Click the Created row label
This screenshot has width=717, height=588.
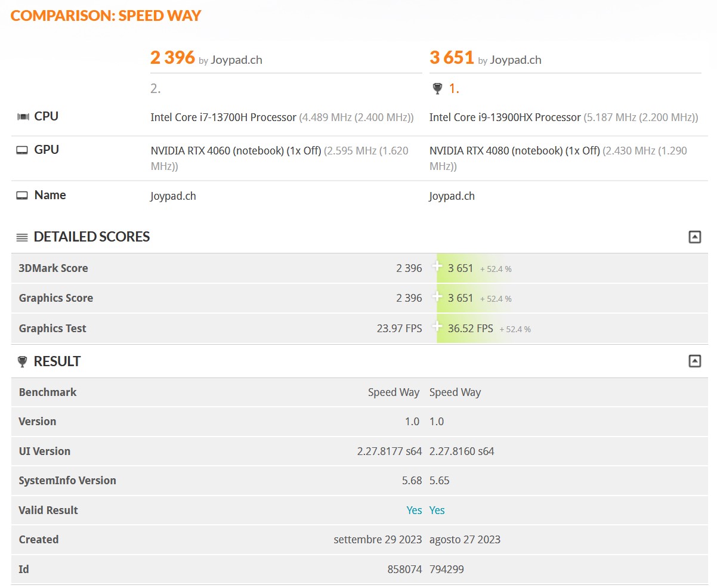39,540
